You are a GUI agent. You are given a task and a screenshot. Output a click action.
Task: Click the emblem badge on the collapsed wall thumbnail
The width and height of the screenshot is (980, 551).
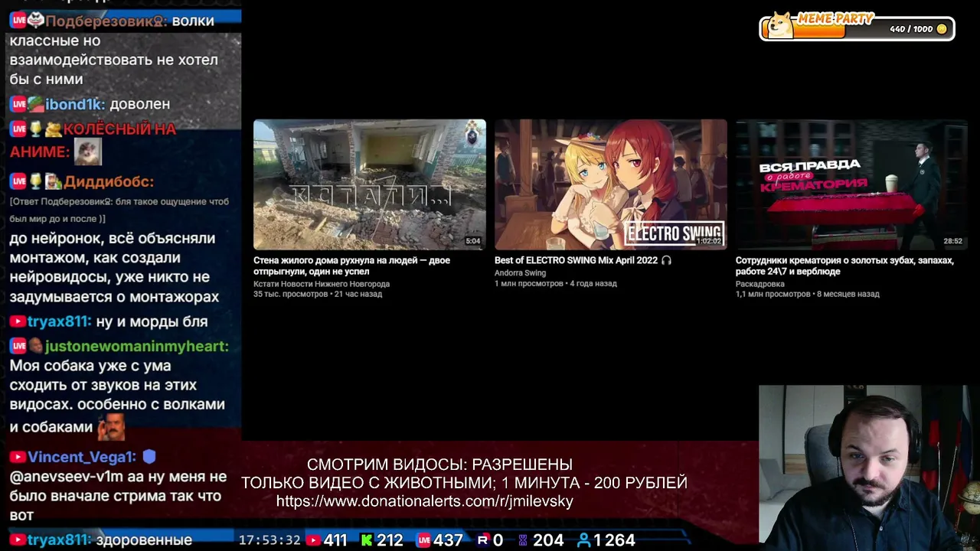click(x=472, y=135)
